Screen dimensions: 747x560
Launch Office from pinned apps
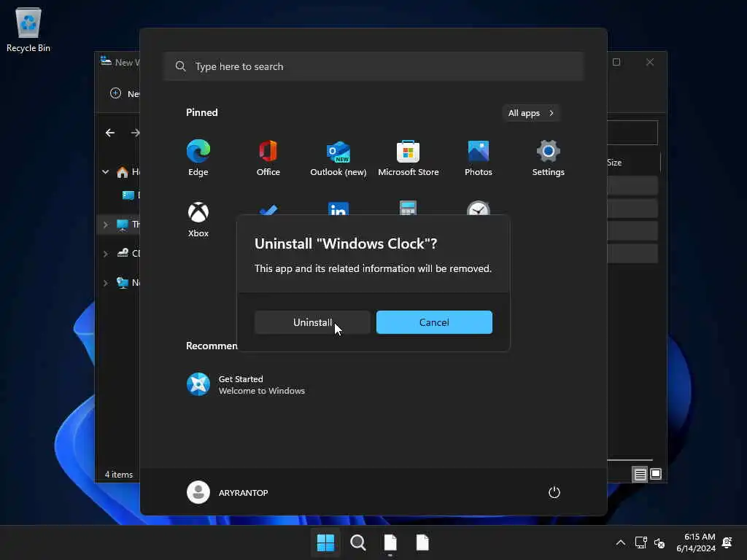tap(268, 158)
